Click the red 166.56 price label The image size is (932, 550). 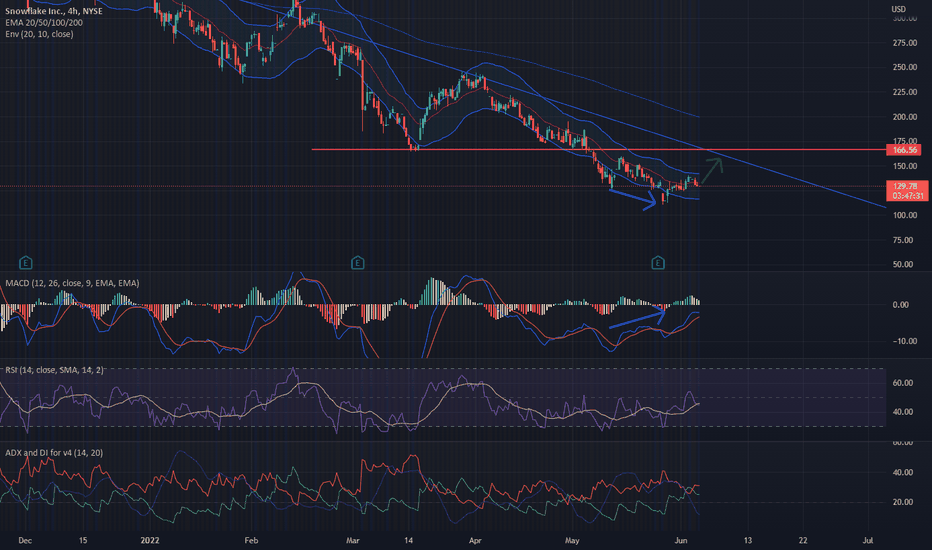click(x=905, y=150)
